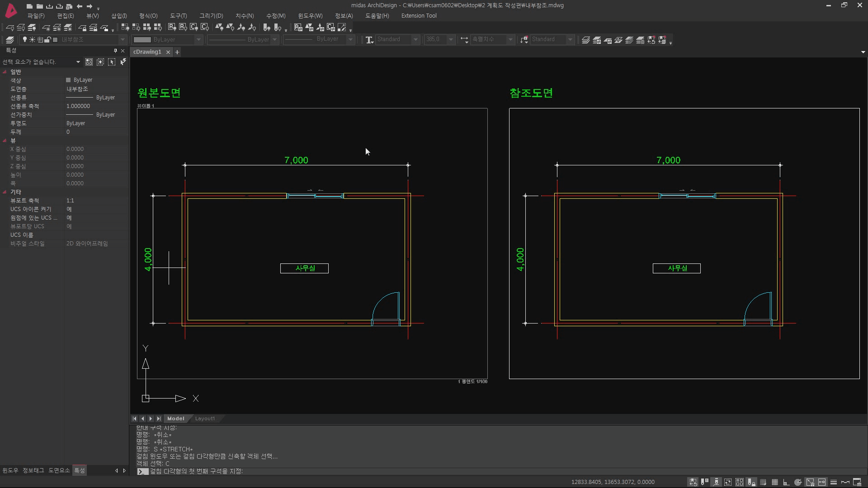This screenshot has height=488, width=868.
Task: Click the 색상 ByLayer swatch in properties
Action: 68,80
